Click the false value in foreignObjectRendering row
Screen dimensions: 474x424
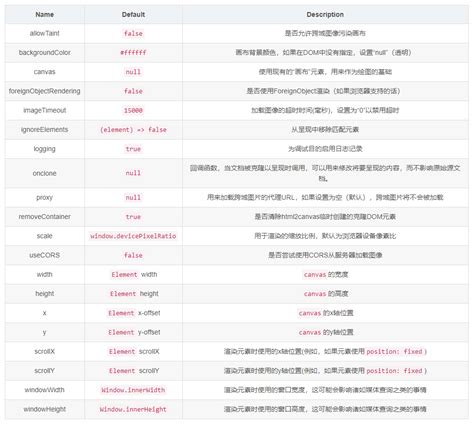[133, 91]
